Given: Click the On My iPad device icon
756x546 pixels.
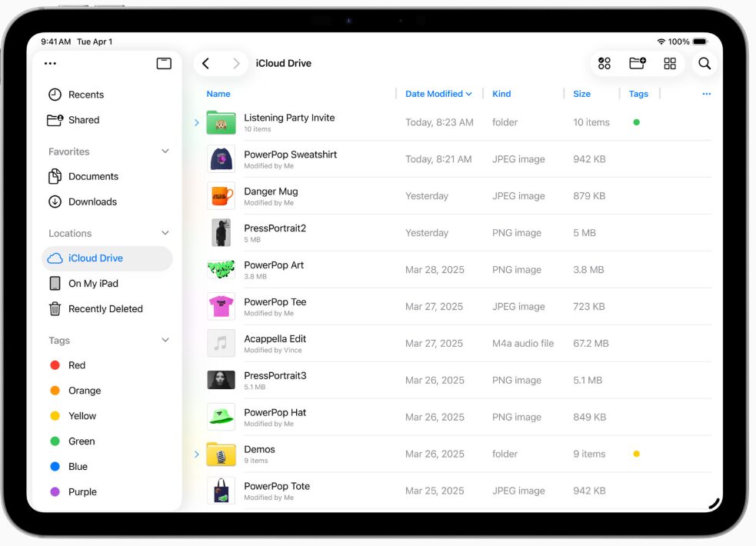Looking at the screenshot, I should [55, 283].
